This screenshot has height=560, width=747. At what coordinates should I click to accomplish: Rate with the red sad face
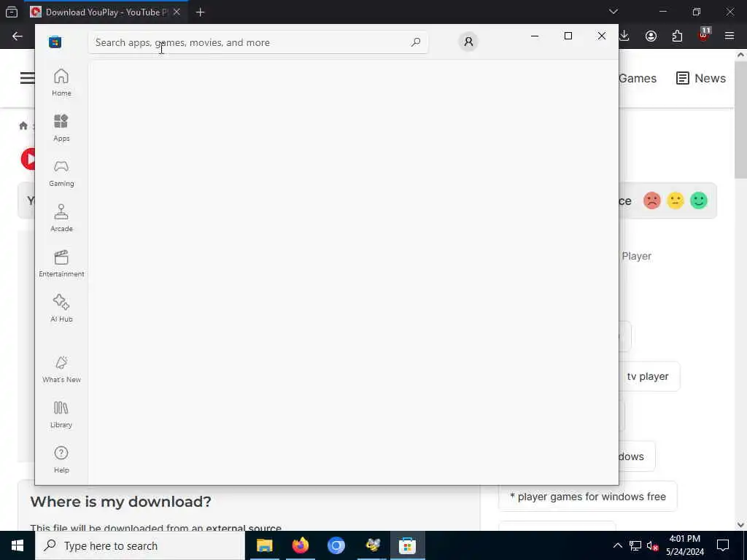click(651, 201)
